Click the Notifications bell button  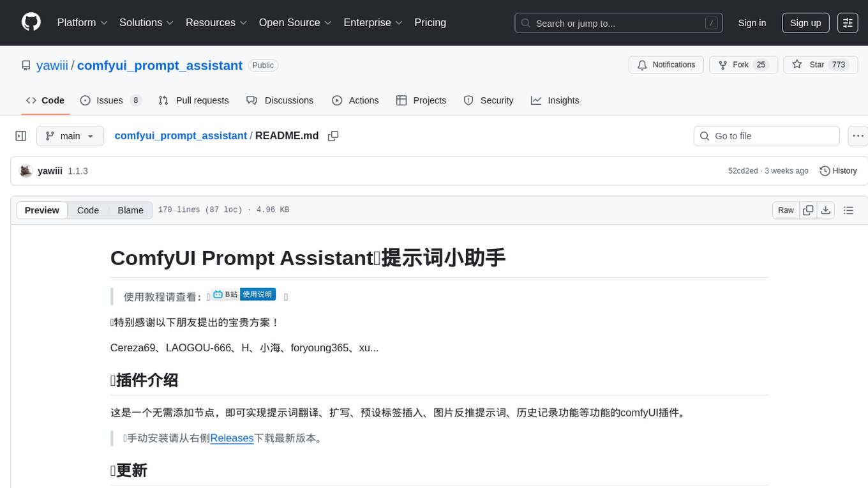(x=666, y=65)
